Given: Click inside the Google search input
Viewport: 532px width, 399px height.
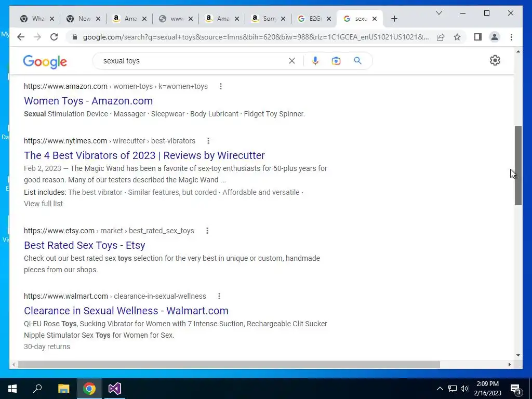Looking at the screenshot, I should [193, 61].
